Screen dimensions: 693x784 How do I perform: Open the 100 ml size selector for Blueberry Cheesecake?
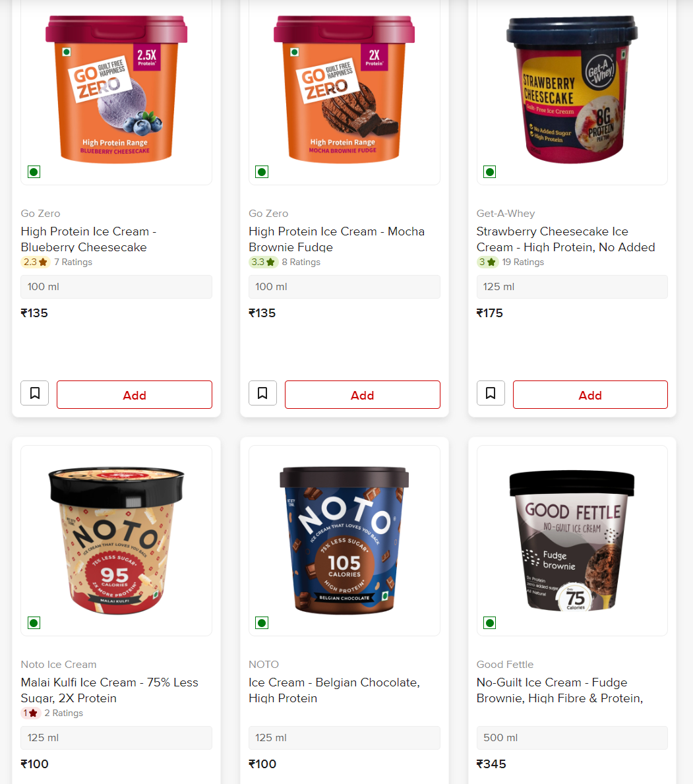(116, 287)
